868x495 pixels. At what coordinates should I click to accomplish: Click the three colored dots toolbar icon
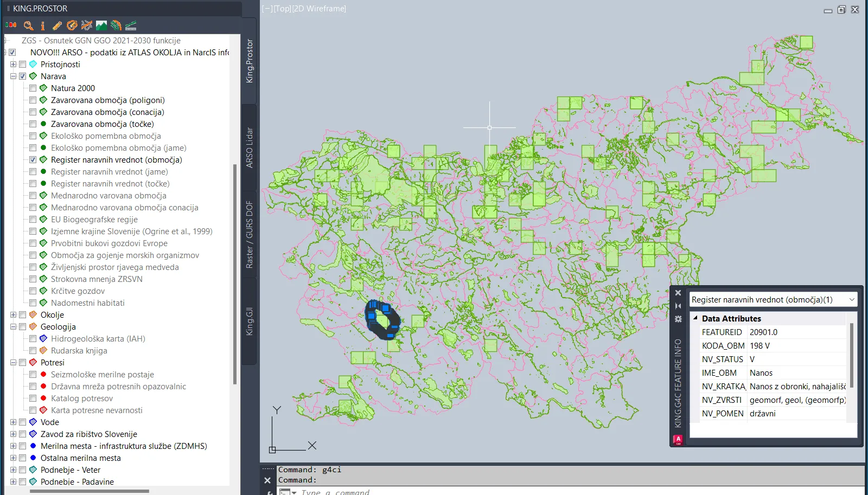click(11, 25)
